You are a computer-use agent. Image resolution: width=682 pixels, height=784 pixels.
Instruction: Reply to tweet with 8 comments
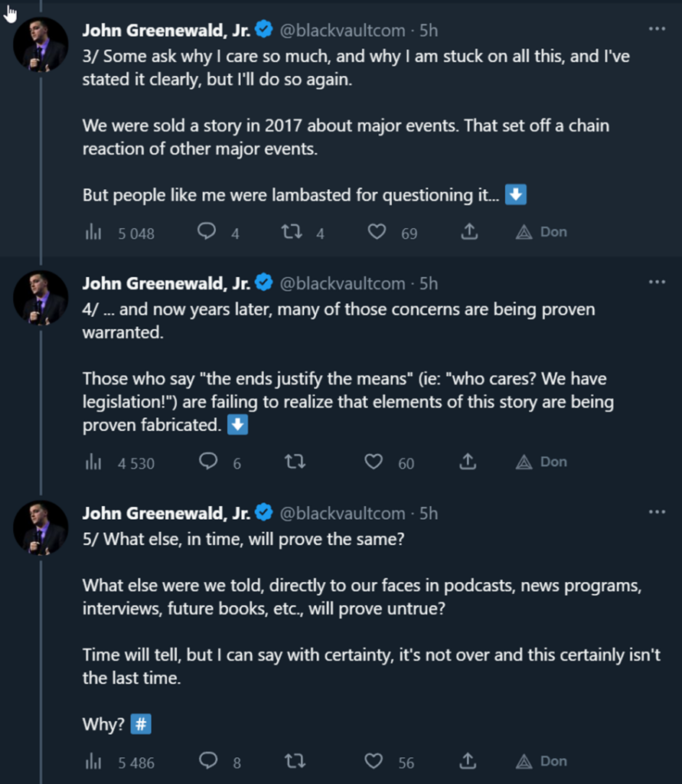[208, 761]
